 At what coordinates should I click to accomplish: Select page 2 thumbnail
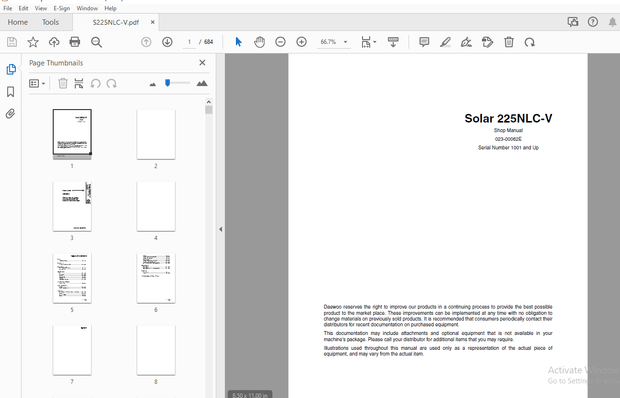click(x=156, y=134)
